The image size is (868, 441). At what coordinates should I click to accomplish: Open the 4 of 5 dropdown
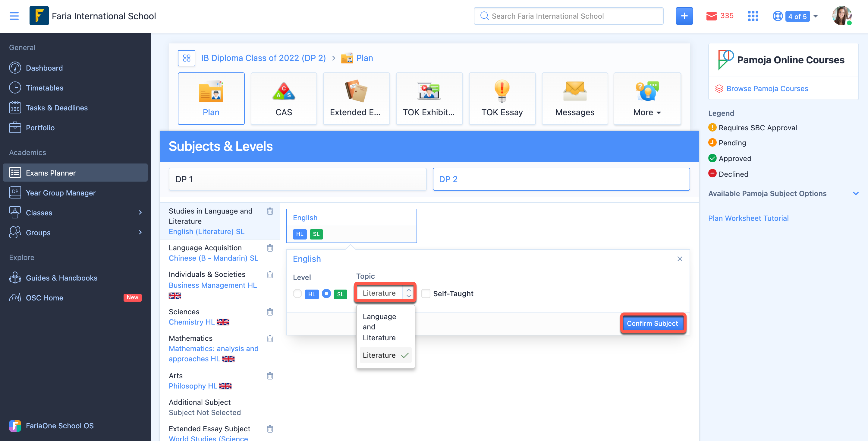coord(802,16)
